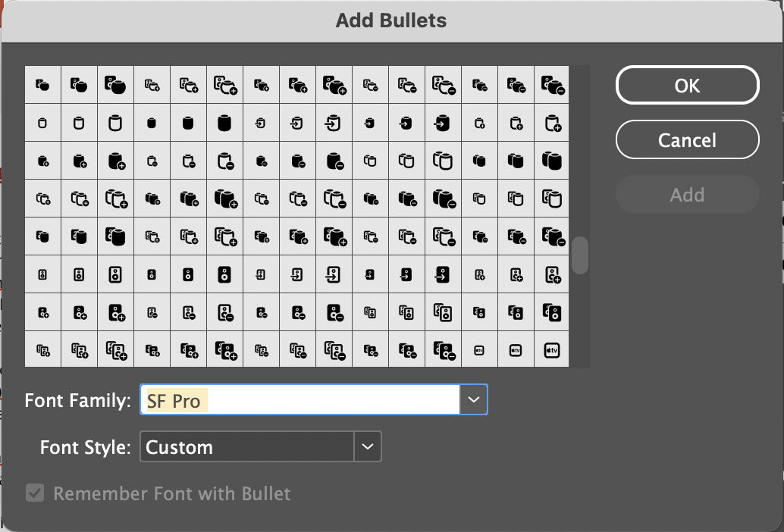Select the Apple TV glyph in bottom row
Screen dimensions: 784x532
click(x=479, y=349)
